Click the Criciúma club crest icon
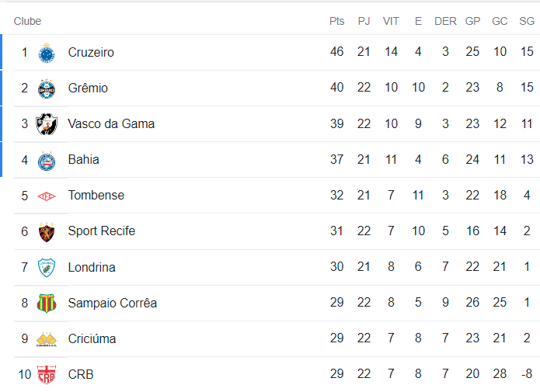The height and width of the screenshot is (392, 540). pyautogui.click(x=47, y=338)
